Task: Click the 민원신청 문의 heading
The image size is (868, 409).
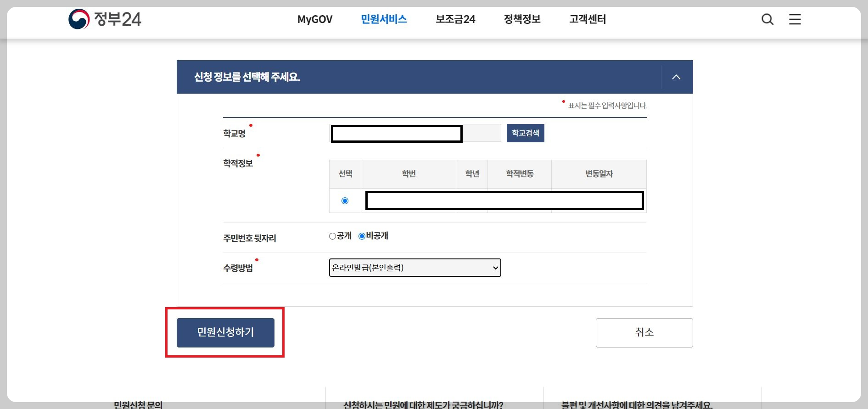Action: pyautogui.click(x=138, y=404)
